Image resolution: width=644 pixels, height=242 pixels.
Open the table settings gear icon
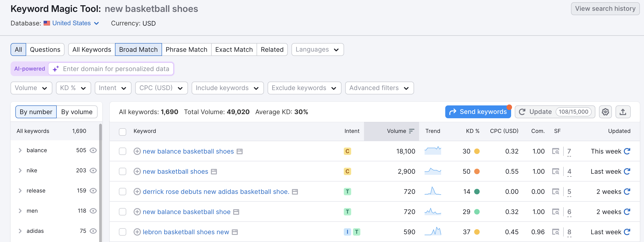[605, 112]
